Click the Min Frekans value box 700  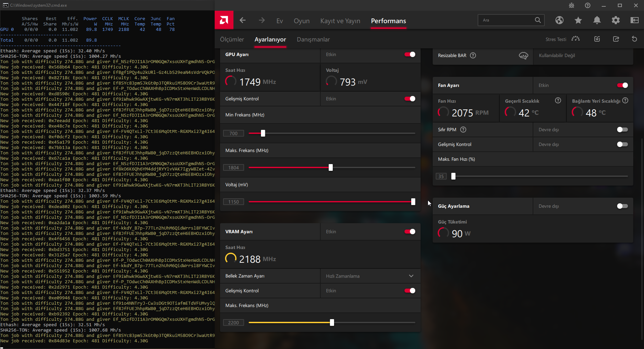click(x=233, y=133)
